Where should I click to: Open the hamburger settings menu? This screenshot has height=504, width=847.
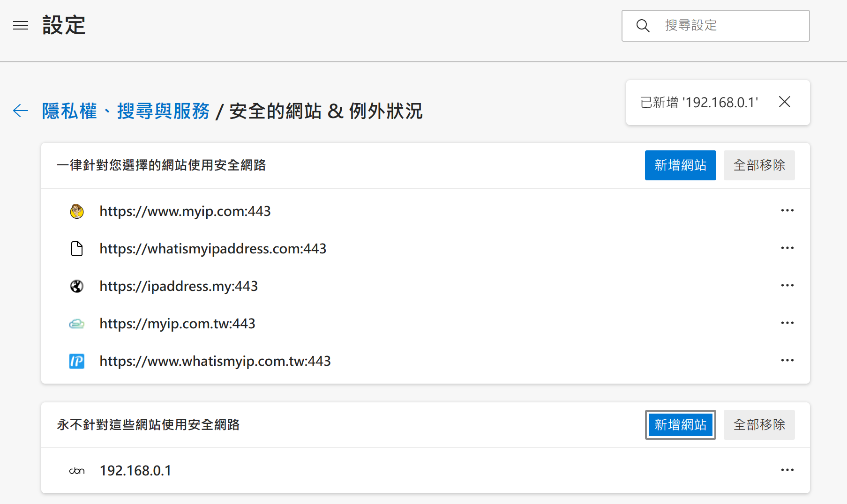click(x=21, y=25)
